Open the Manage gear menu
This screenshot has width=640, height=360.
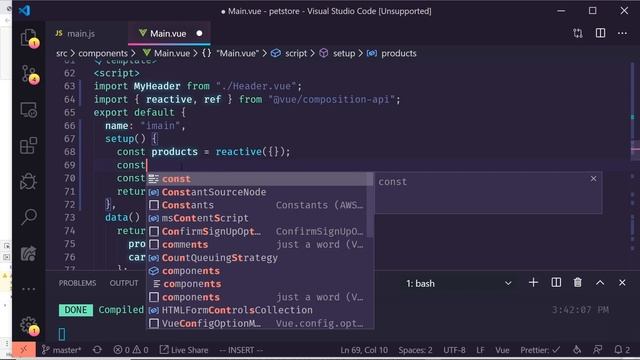click(x=29, y=326)
